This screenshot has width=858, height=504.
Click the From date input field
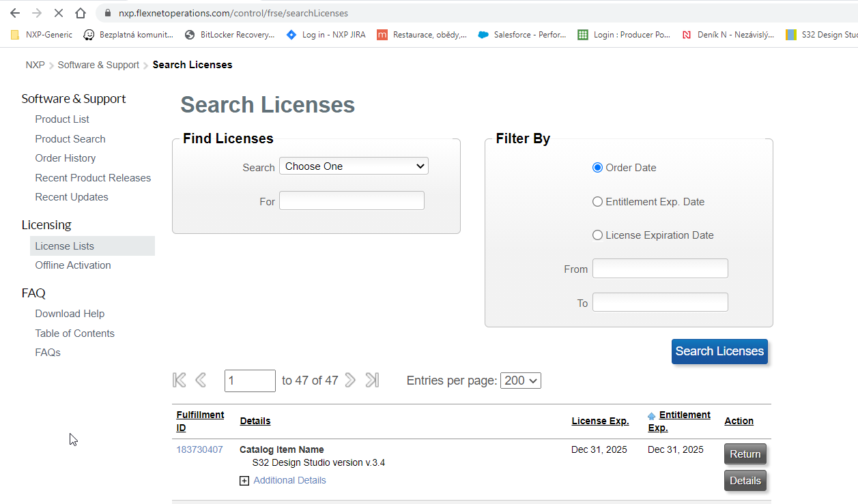[x=660, y=269]
